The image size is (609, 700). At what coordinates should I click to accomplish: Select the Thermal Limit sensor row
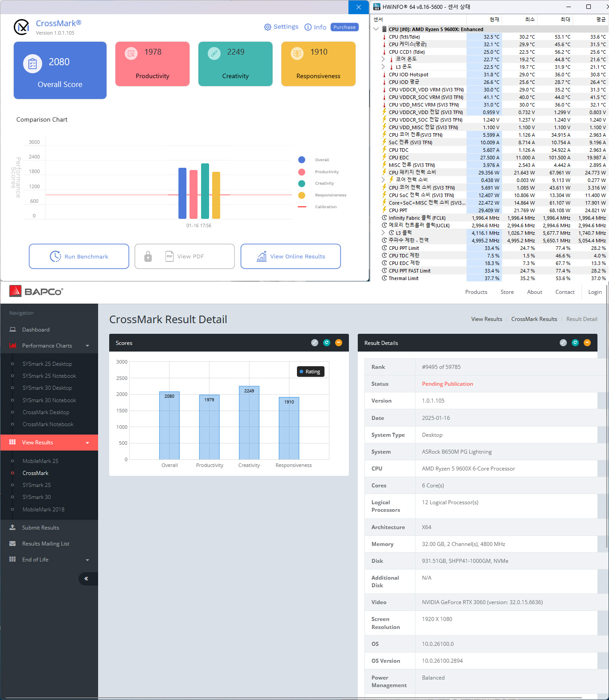coord(490,278)
